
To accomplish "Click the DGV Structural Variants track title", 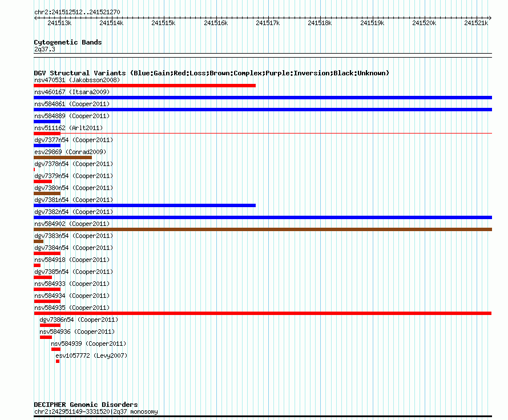I will coord(212,73).
